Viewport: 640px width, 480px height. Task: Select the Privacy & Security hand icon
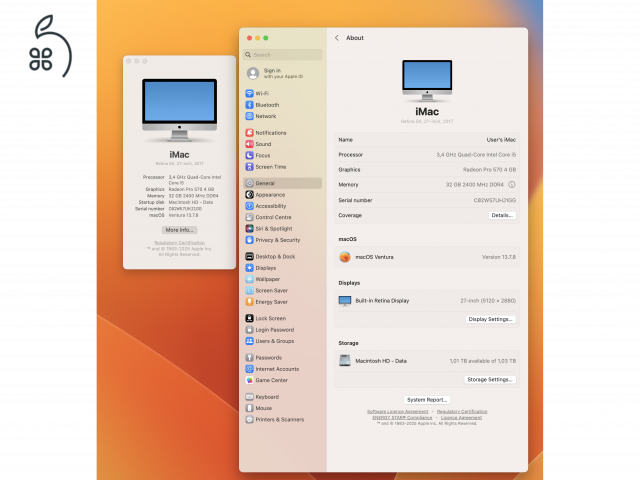tap(249, 240)
